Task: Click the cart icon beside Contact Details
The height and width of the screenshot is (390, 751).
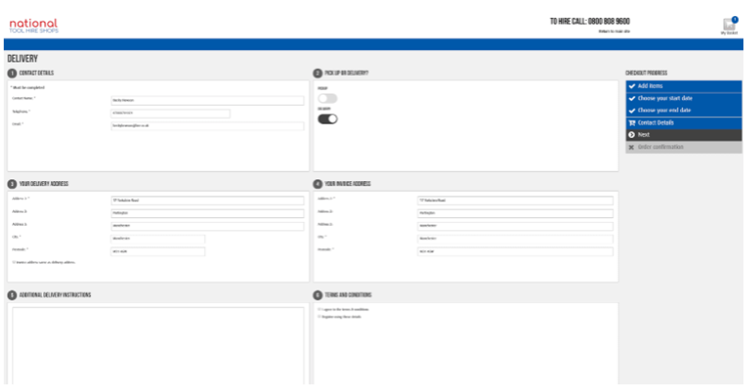Action: (632, 123)
